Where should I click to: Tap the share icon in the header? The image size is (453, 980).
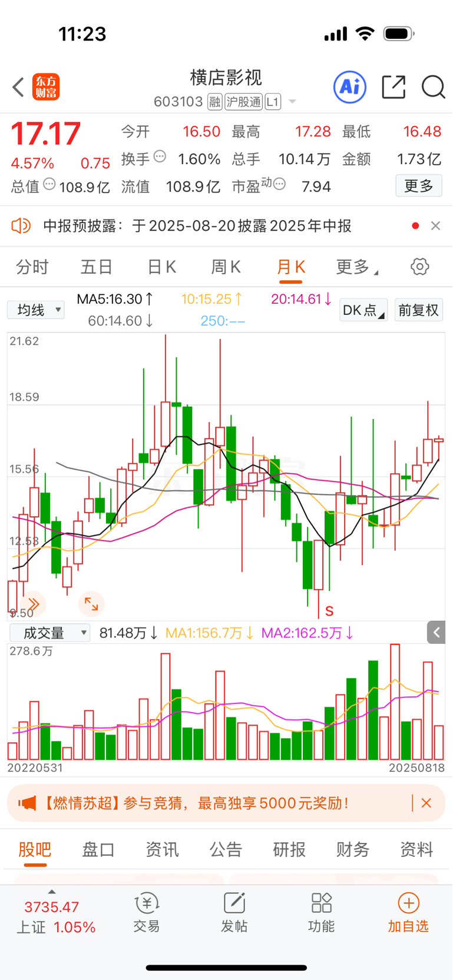(x=394, y=87)
